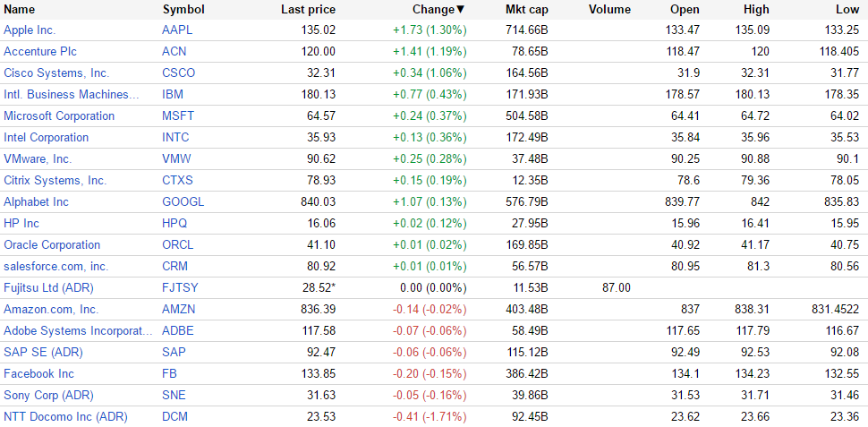This screenshot has height=427, width=868.
Task: Open the Accenture Plc company page
Action: [40, 52]
